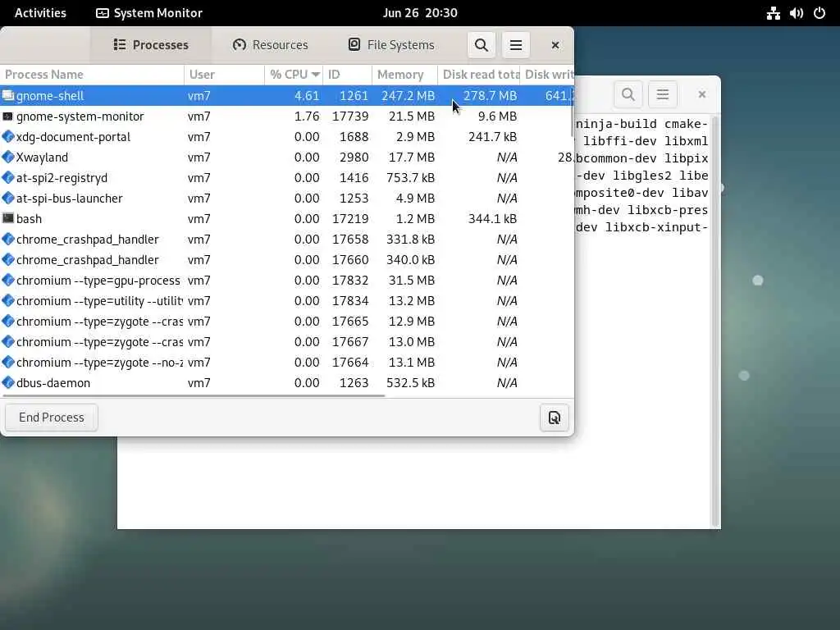Sort by Process Name column header
Screen dimensions: 840x630
(92, 75)
